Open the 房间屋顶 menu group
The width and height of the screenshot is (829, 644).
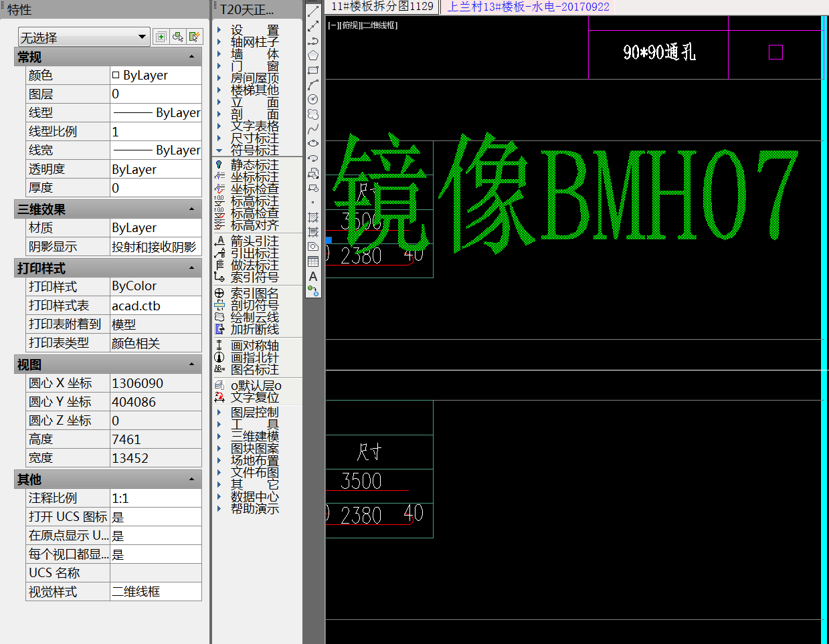(254, 78)
